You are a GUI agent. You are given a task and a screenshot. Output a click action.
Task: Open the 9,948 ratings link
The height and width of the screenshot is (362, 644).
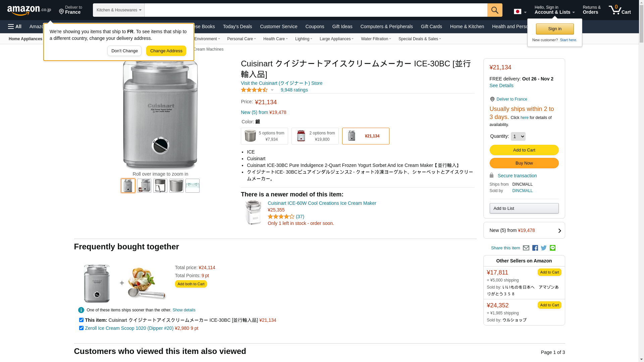coord(294,90)
